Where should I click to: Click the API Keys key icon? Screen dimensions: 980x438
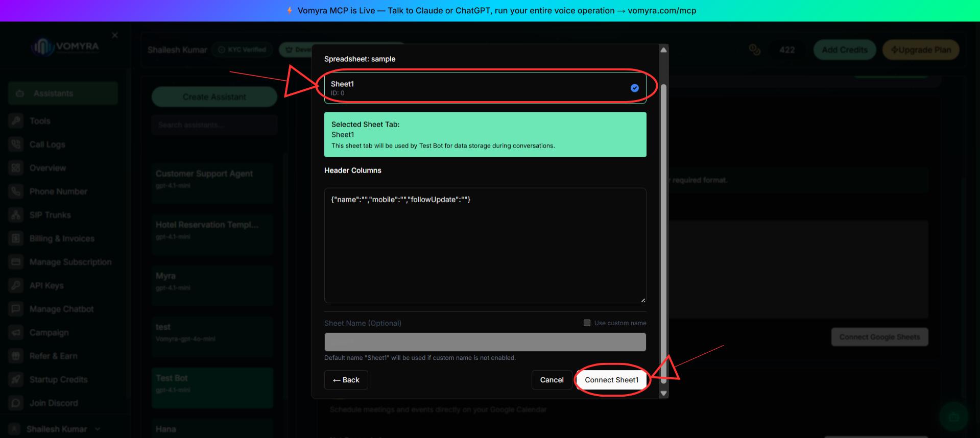tap(16, 285)
